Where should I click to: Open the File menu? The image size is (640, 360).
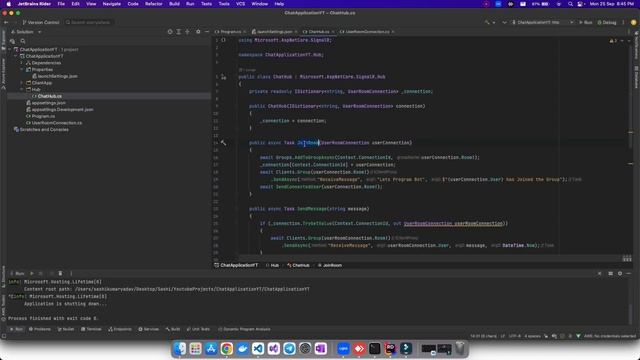click(x=61, y=4)
